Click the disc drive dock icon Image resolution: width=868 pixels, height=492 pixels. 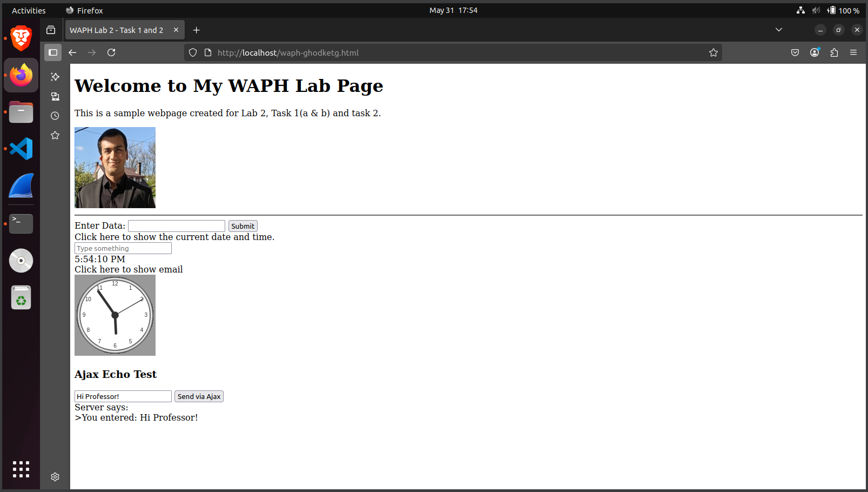(x=21, y=261)
